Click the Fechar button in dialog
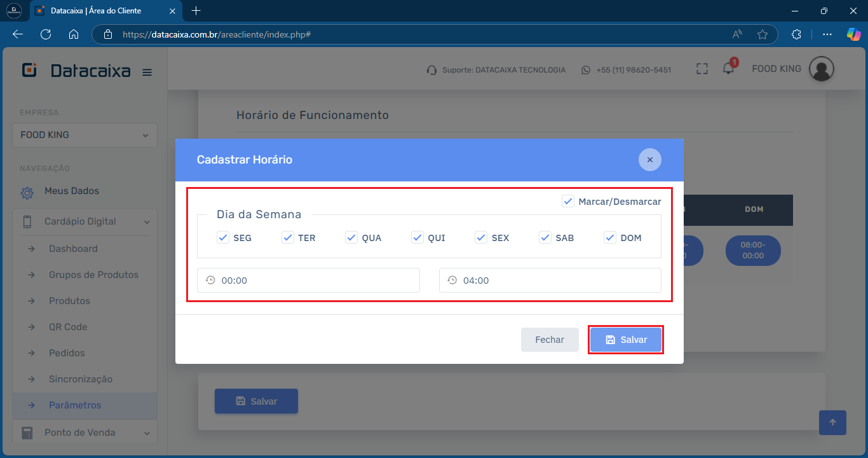The width and height of the screenshot is (868, 458). [550, 340]
